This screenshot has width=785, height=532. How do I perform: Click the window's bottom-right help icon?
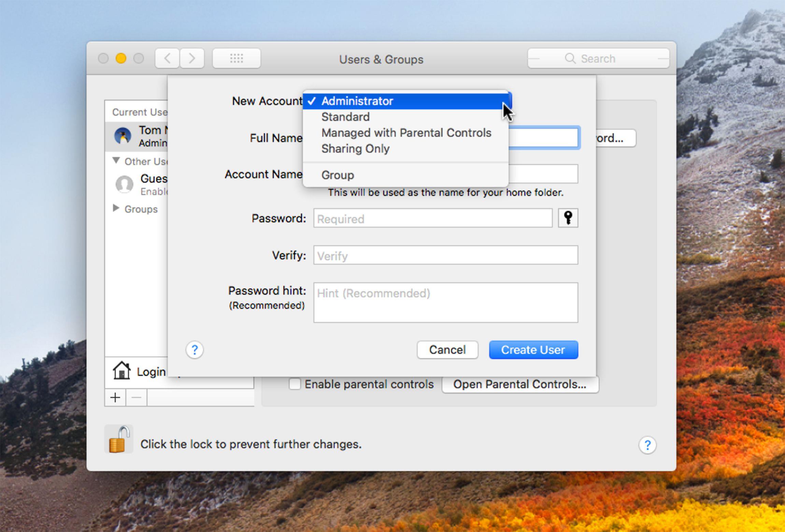click(647, 445)
